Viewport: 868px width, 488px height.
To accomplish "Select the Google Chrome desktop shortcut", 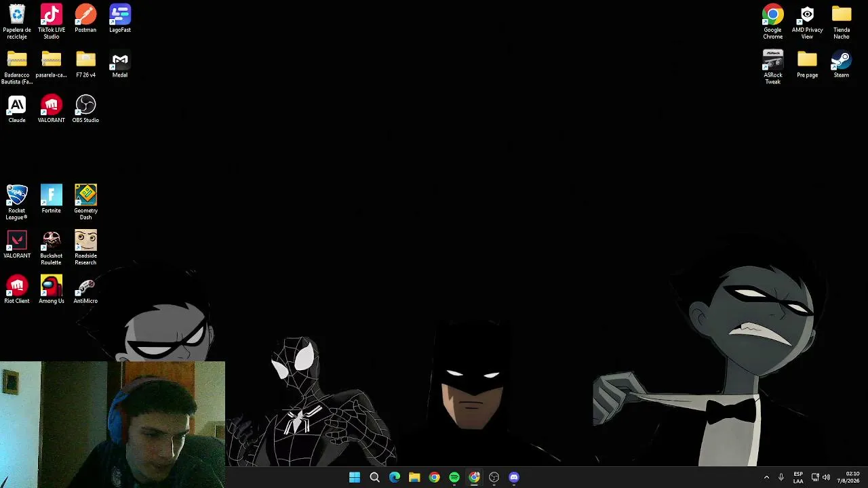I will click(x=773, y=22).
